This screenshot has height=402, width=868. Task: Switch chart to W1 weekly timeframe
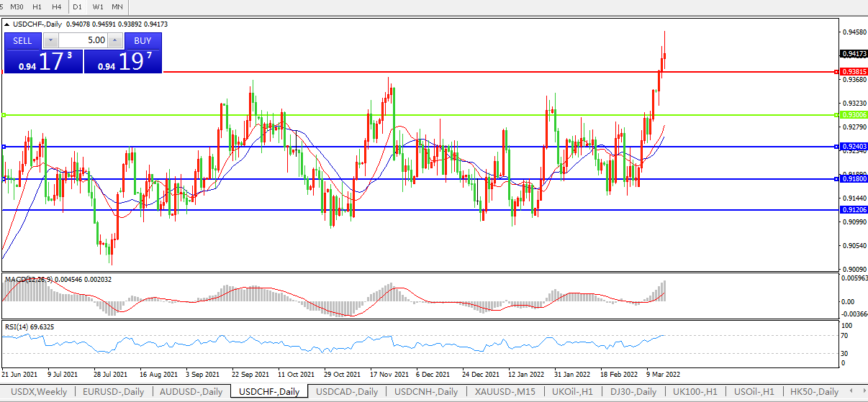[x=98, y=6]
